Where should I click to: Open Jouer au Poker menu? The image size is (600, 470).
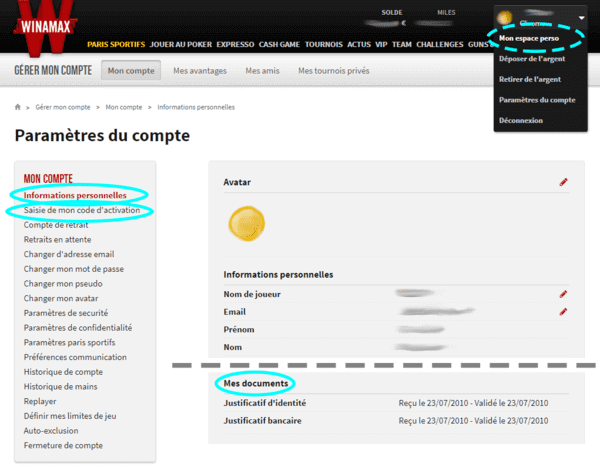(181, 44)
